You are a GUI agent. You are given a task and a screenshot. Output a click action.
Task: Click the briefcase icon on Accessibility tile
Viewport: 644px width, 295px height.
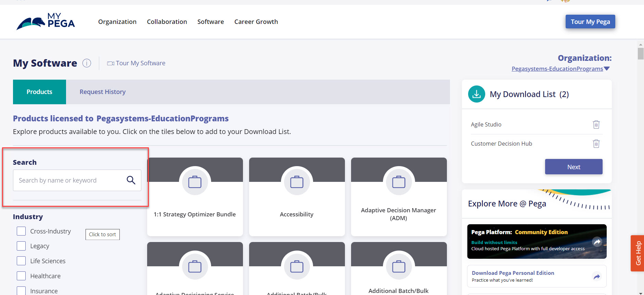pos(297,182)
